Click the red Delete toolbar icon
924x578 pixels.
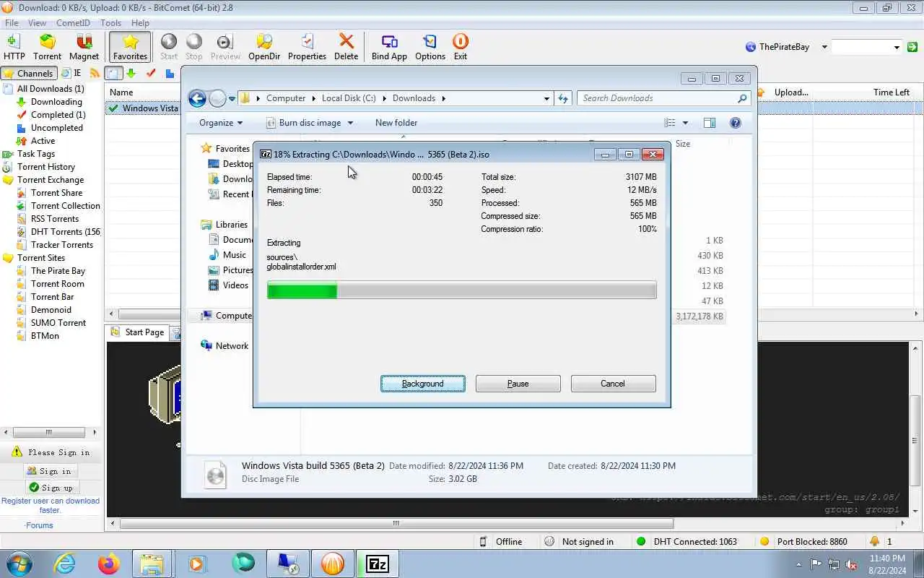(x=346, y=47)
